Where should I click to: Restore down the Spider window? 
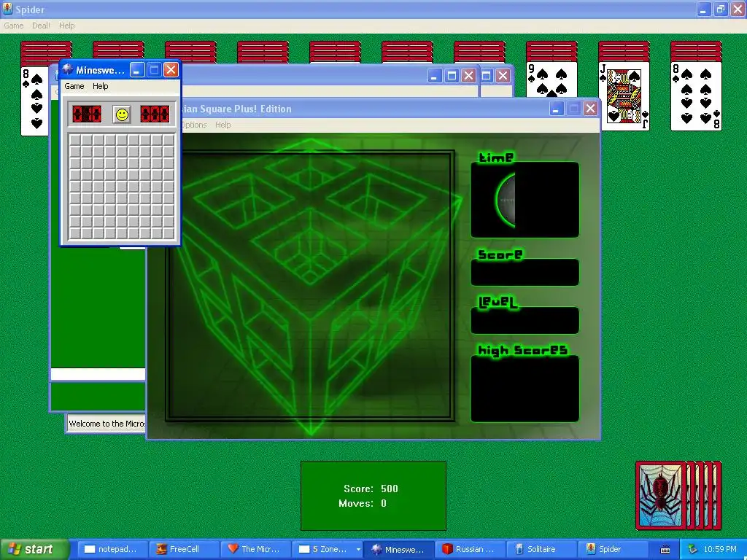tap(721, 9)
